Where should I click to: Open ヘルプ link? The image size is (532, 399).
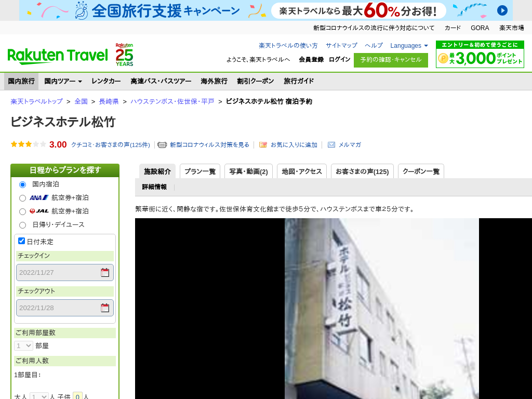pyautogui.click(x=374, y=46)
